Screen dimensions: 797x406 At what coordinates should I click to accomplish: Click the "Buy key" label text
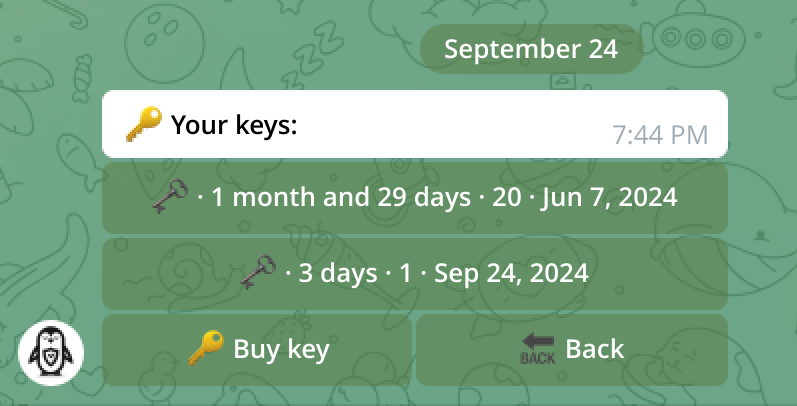tap(281, 349)
